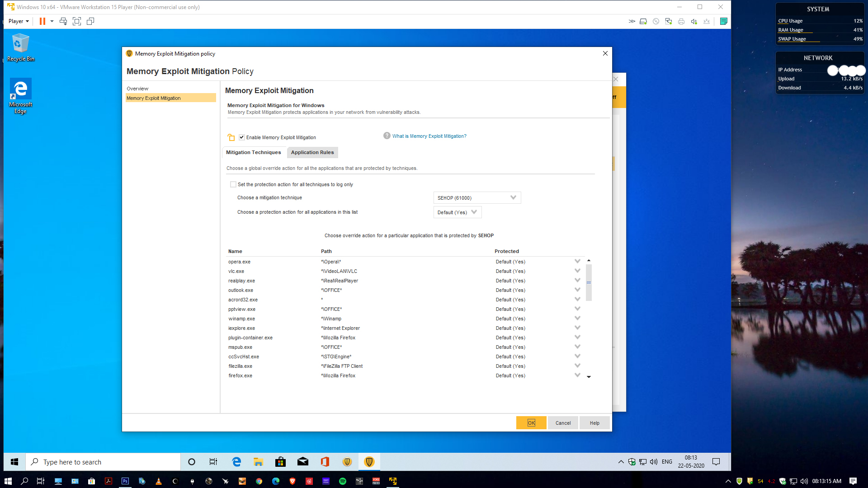Image resolution: width=868 pixels, height=488 pixels.
Task: Click Symantec shield icon in guest taskbar
Action: [347, 462]
